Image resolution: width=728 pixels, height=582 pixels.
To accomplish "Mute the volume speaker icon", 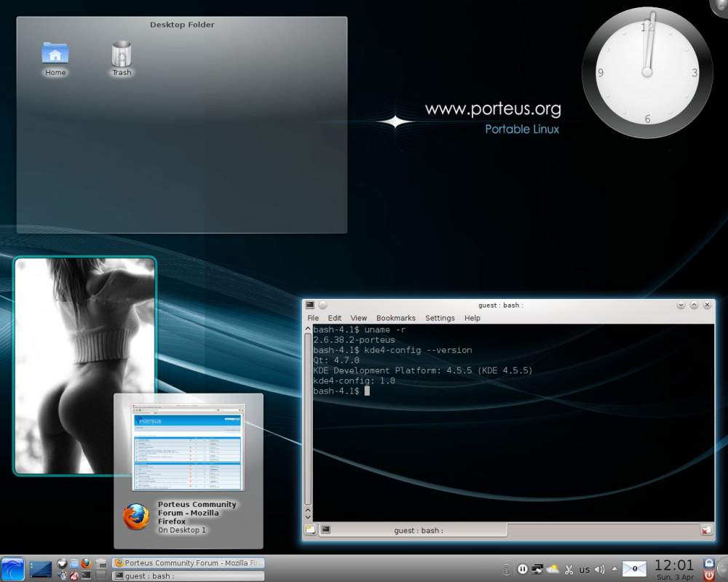I will pyautogui.click(x=599, y=569).
